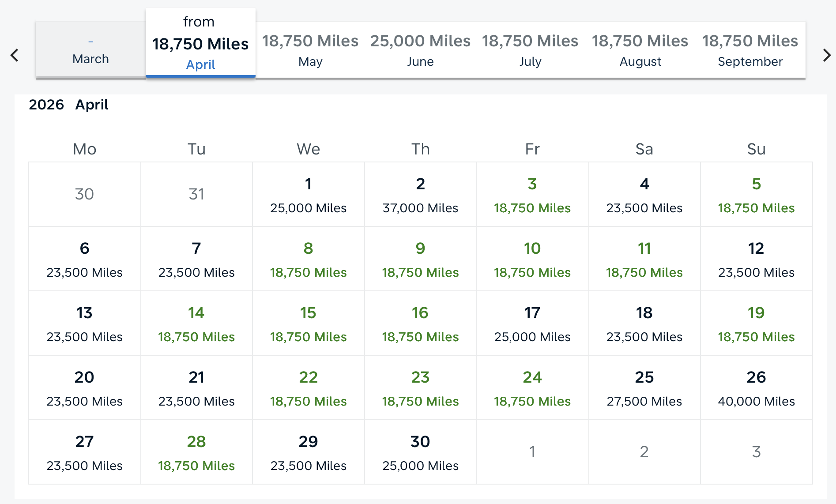Select the August month tab
This screenshot has width=836, height=504.
point(640,50)
